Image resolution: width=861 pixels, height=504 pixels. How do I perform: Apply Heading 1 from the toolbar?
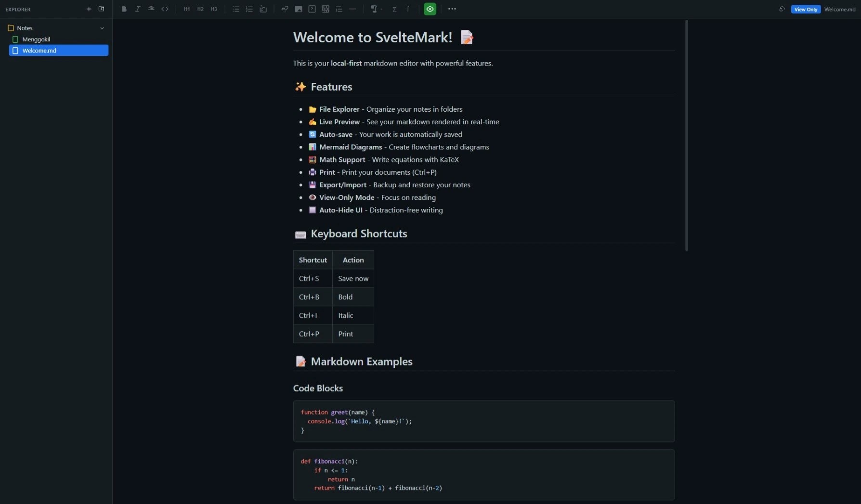pyautogui.click(x=187, y=9)
